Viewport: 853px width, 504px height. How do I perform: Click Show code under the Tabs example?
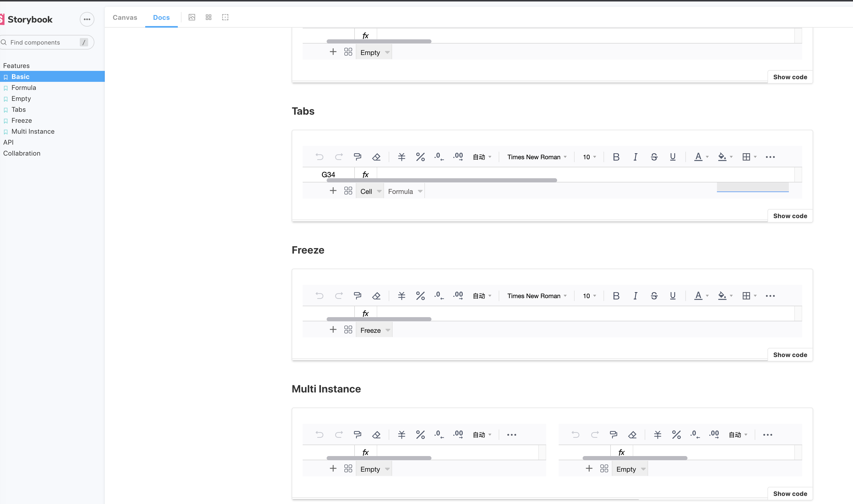pos(789,216)
